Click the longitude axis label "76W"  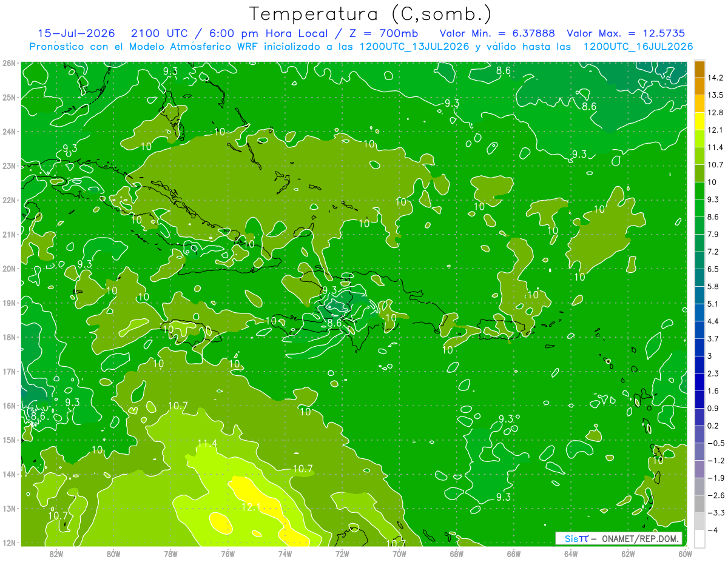(228, 554)
